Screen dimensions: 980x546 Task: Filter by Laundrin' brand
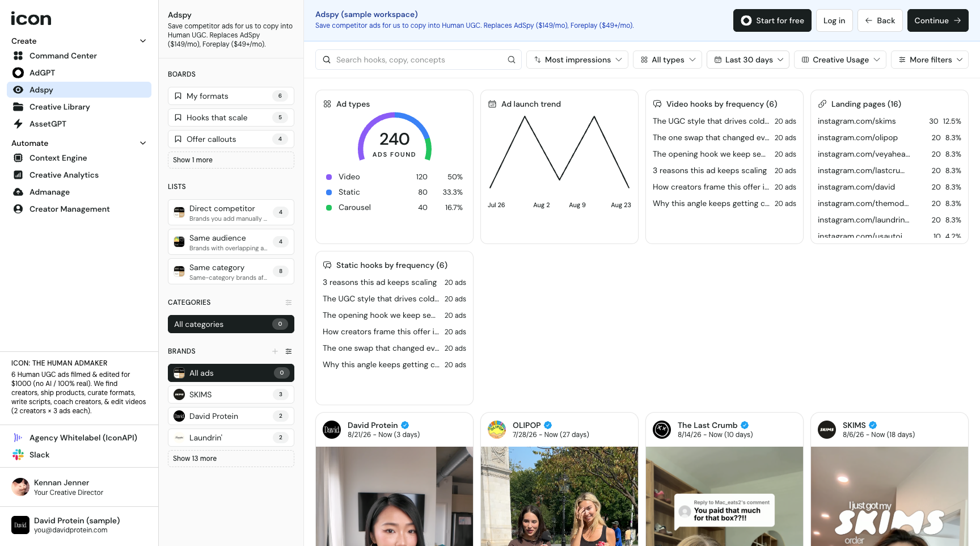coord(231,438)
